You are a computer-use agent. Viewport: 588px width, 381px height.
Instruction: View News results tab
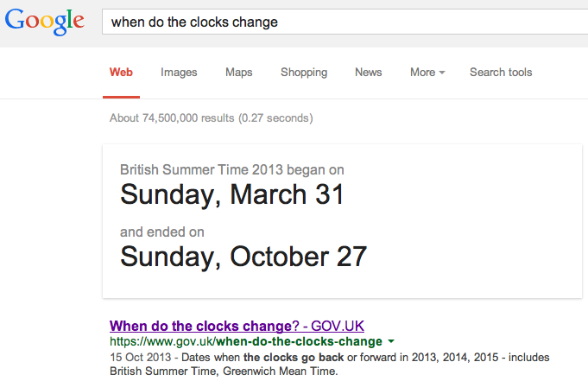pos(368,72)
